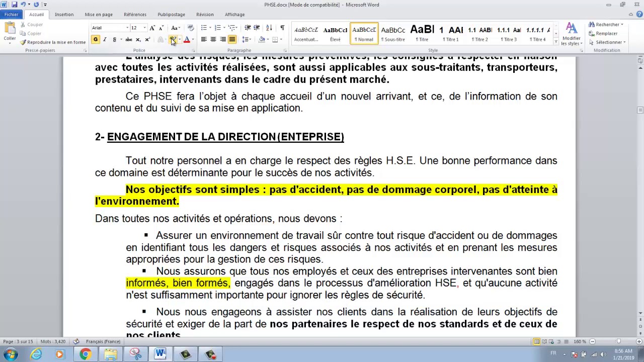644x362 pixels.
Task: Toggle strikethrough (abc) formatting
Action: [129, 40]
